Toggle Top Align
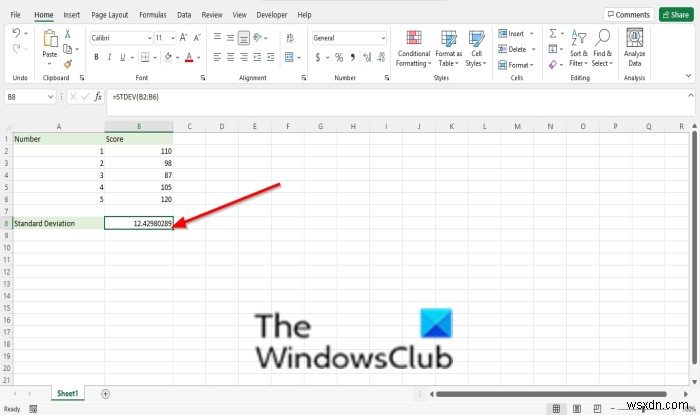This screenshot has height=415, width=700. pos(217,38)
